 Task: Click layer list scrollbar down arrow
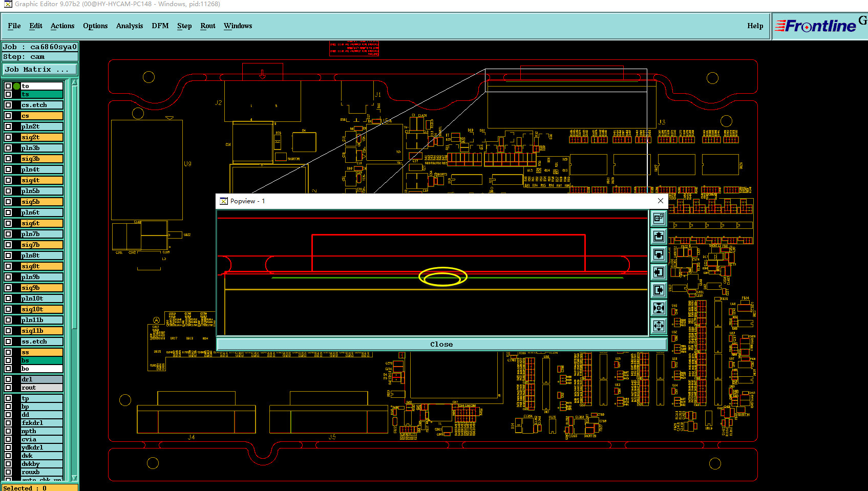pos(74,478)
